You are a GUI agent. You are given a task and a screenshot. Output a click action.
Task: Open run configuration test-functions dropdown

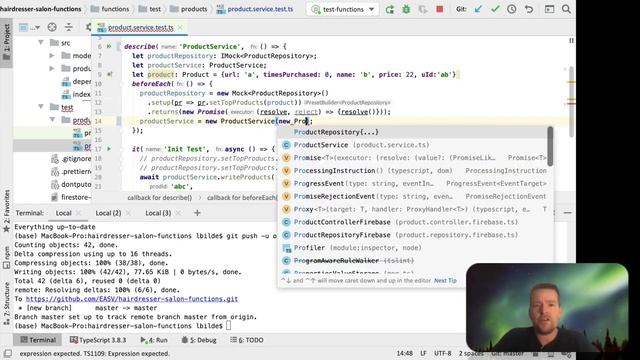point(342,9)
